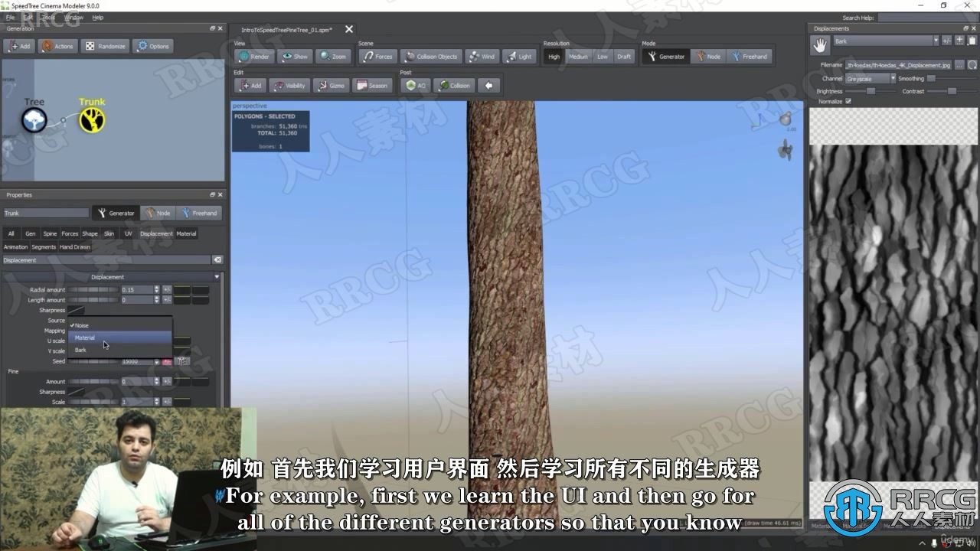Click Add in the Edit toolbar
980x551 pixels.
(250, 86)
